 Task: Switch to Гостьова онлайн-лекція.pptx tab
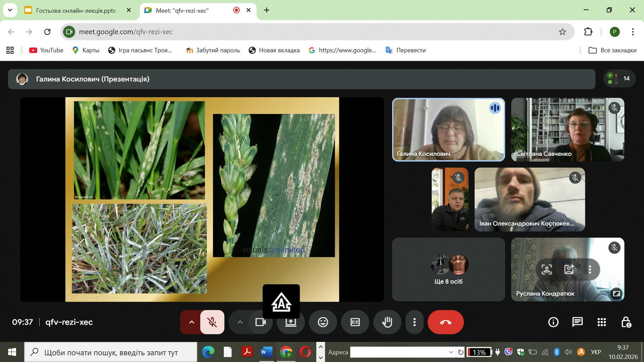coord(75,10)
